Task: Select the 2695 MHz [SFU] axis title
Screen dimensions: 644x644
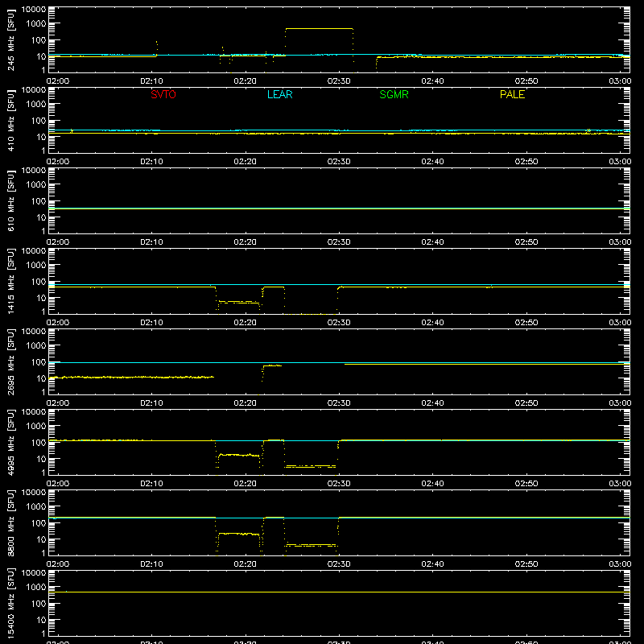Action: [x=11, y=362]
